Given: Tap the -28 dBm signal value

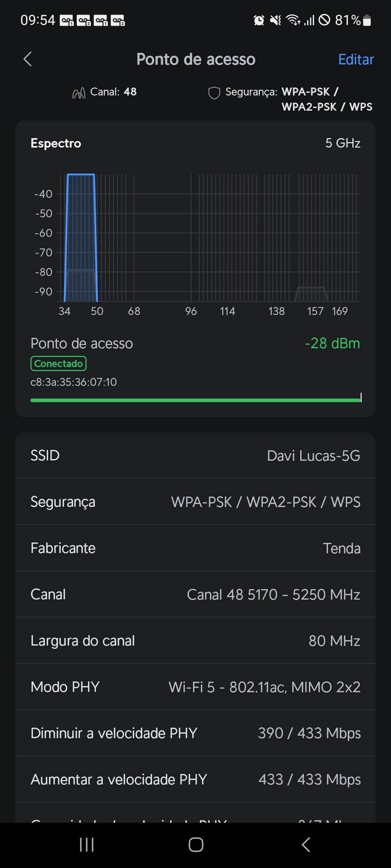Looking at the screenshot, I should click(x=332, y=344).
